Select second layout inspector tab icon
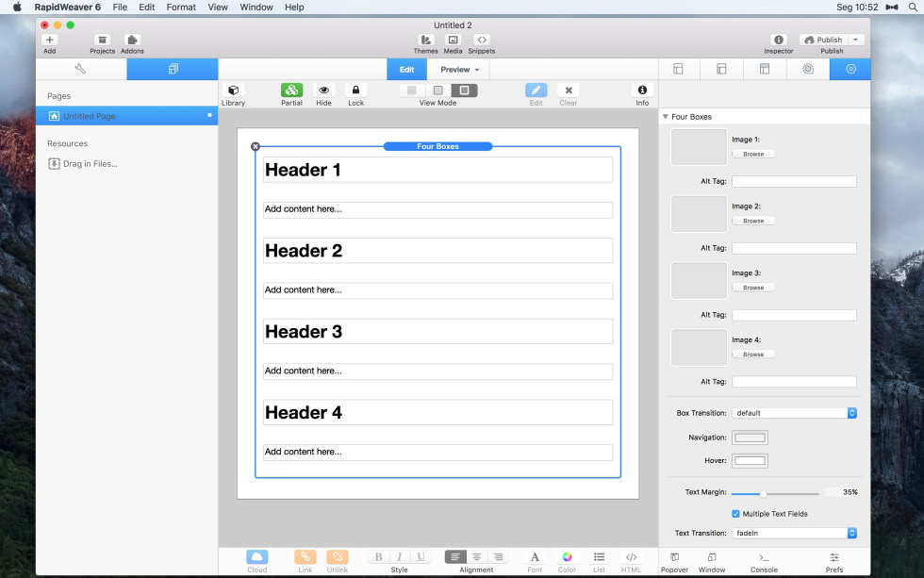The image size is (924, 578). 721,69
